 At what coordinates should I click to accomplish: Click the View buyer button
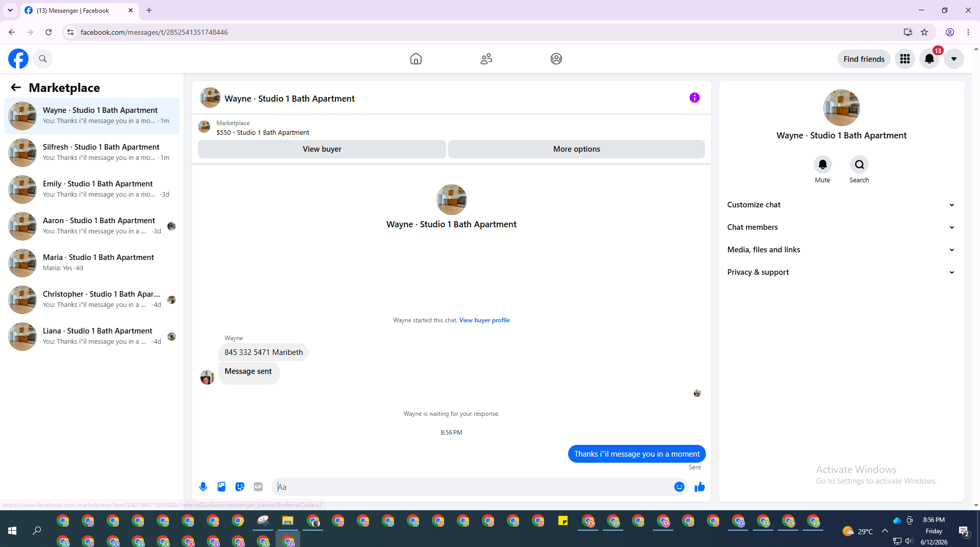pyautogui.click(x=322, y=149)
